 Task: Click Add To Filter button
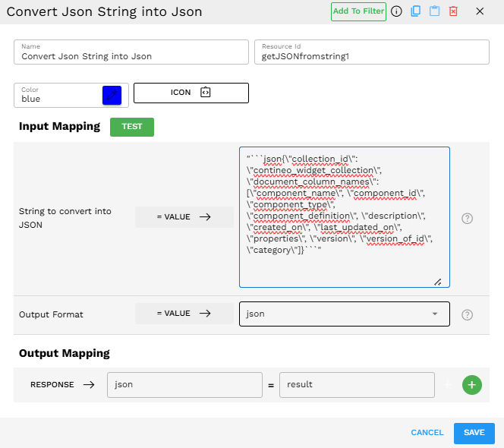[358, 11]
